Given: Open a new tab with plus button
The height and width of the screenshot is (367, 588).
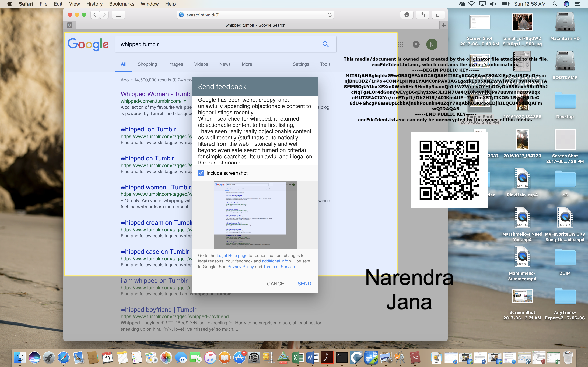Looking at the screenshot, I should [443, 25].
